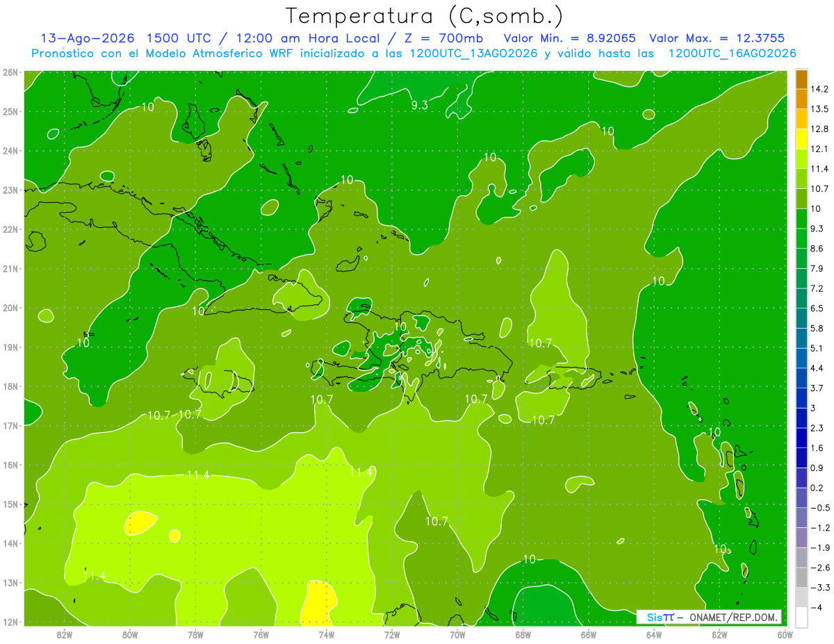The height and width of the screenshot is (644, 834).
Task: Click legend value 4.4 on the color bar
Action: pos(817,368)
